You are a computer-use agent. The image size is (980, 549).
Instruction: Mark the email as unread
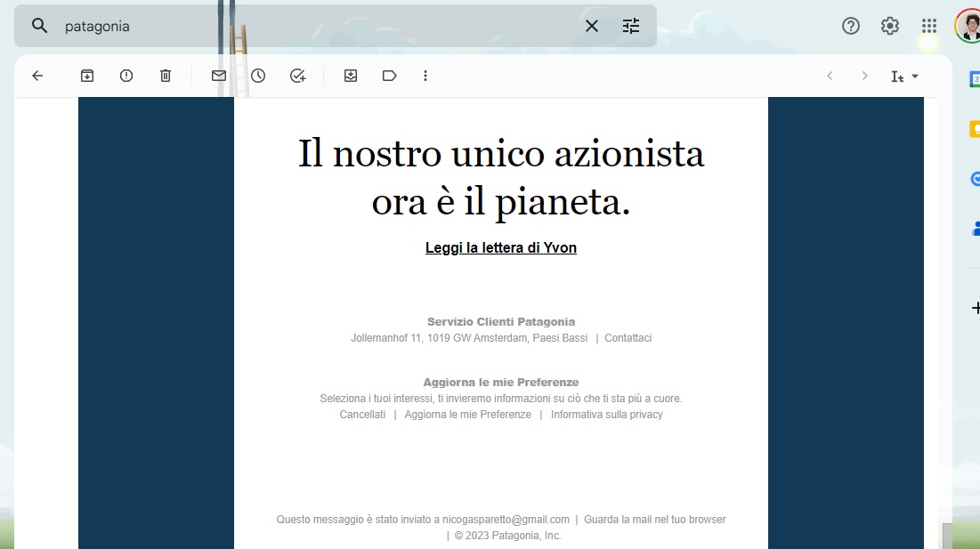click(218, 76)
